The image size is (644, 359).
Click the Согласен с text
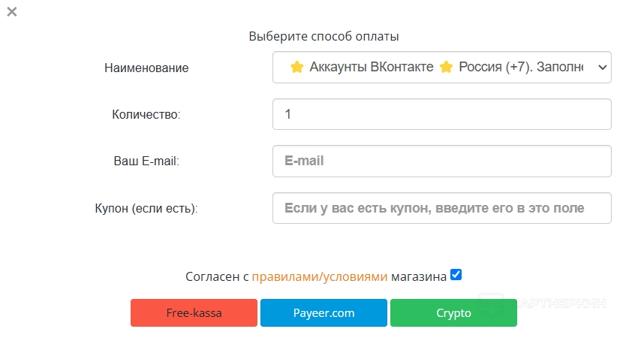[x=216, y=276]
